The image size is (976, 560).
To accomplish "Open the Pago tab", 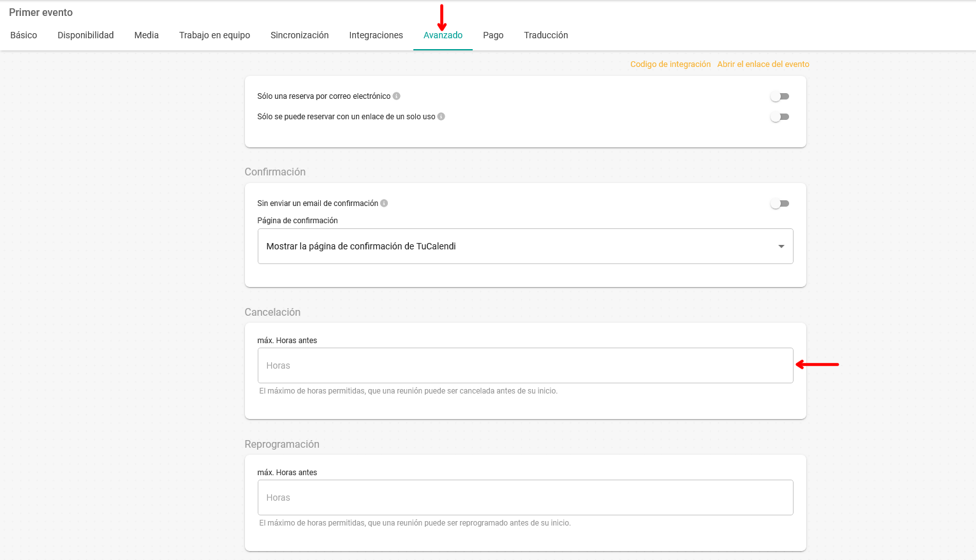I will point(493,35).
